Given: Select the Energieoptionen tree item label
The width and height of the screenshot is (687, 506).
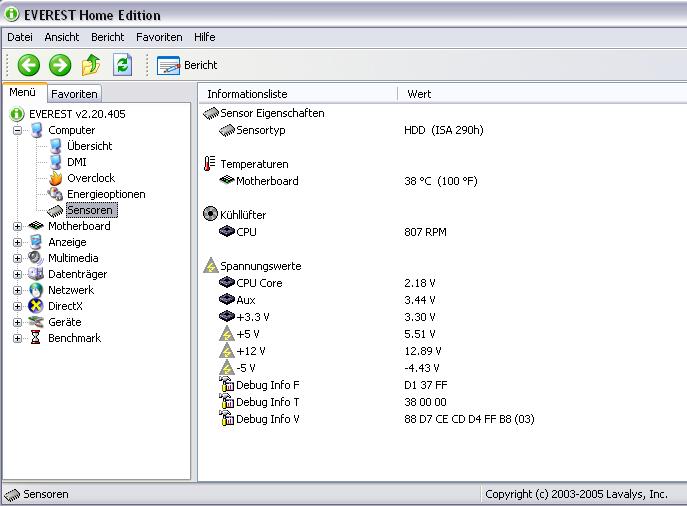Looking at the screenshot, I should tap(106, 194).
